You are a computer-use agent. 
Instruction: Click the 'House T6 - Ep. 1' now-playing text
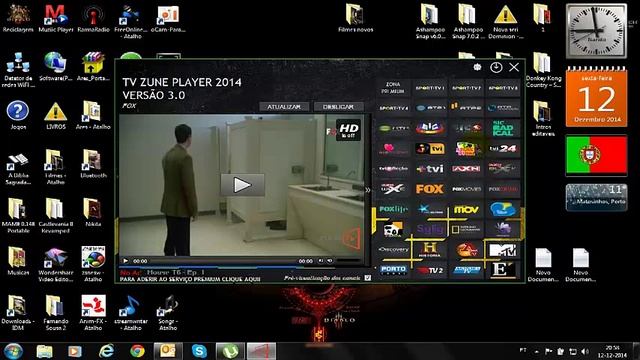coord(176,272)
